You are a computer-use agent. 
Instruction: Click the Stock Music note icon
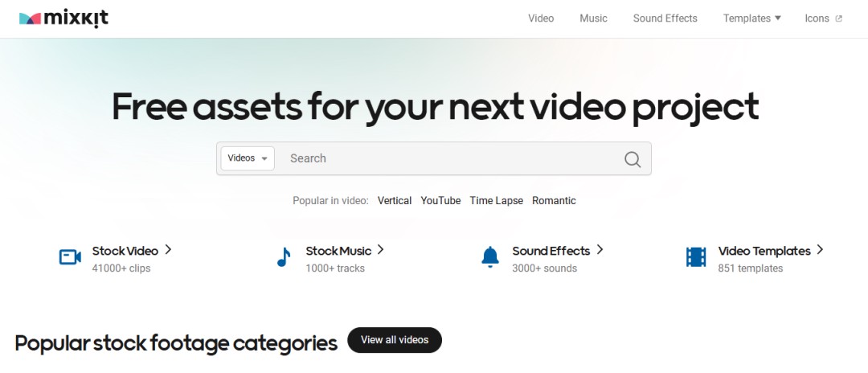(284, 257)
